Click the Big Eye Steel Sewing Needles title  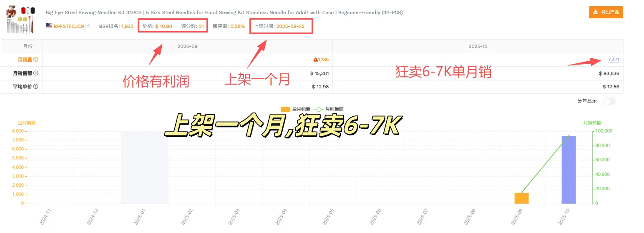coord(224,13)
